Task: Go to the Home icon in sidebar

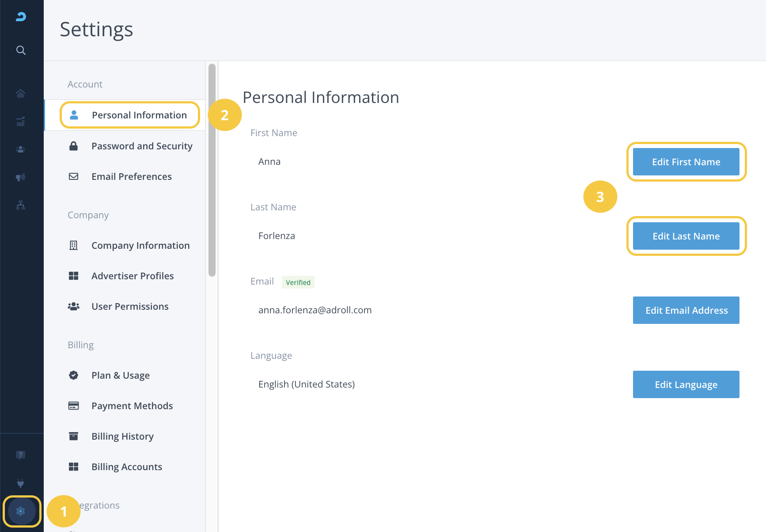Action: (21, 93)
